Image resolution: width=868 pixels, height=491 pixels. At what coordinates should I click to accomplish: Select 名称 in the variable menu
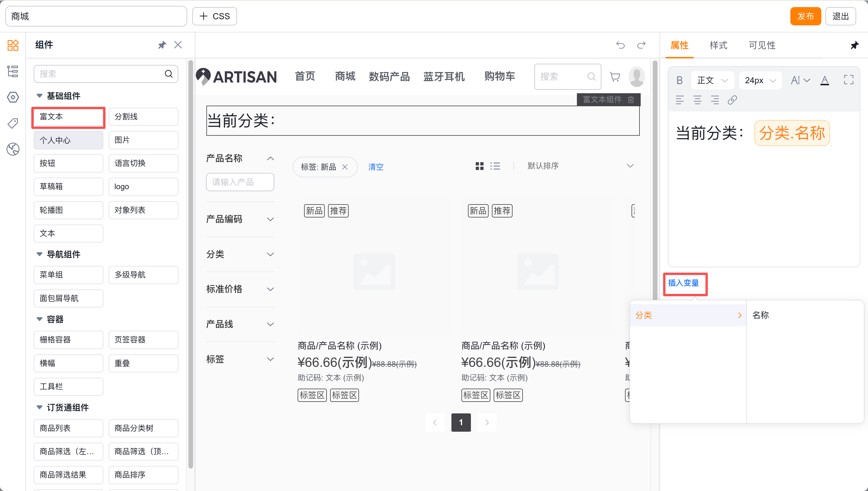click(760, 315)
